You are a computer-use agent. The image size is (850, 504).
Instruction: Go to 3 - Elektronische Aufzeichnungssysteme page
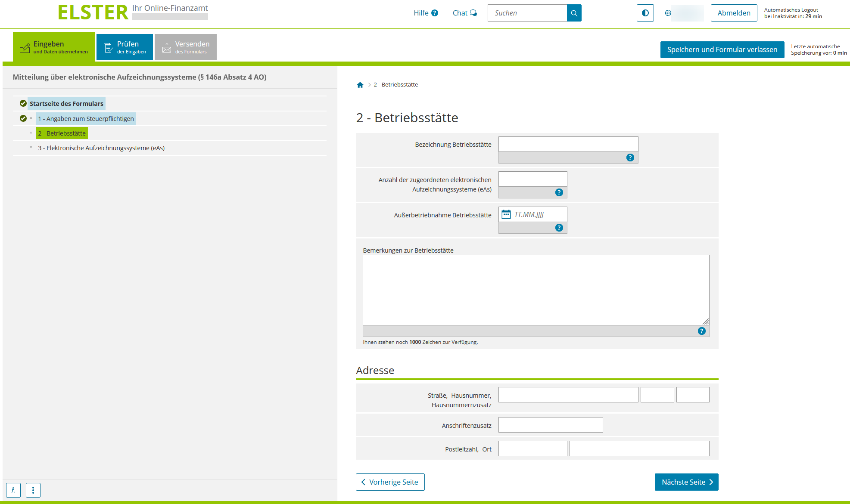point(101,148)
